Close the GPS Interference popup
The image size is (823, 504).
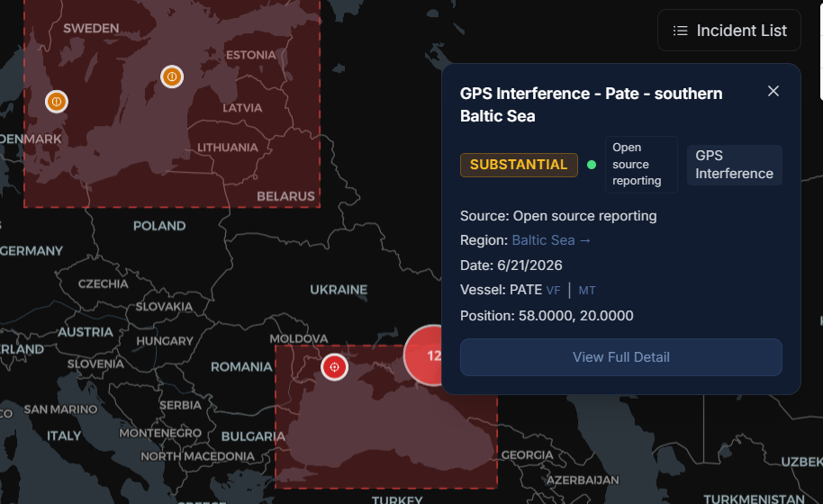[773, 91]
